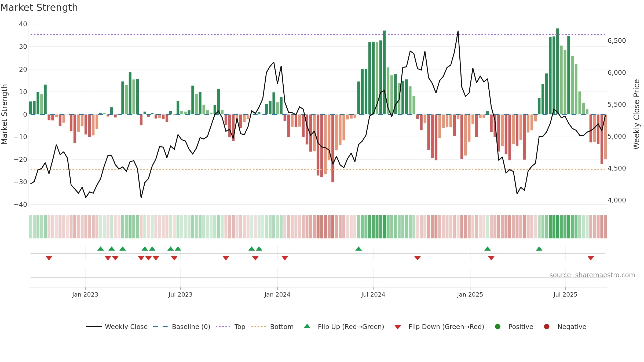
Task: Click the vertical Market Strength axis title
Action: 4,114
